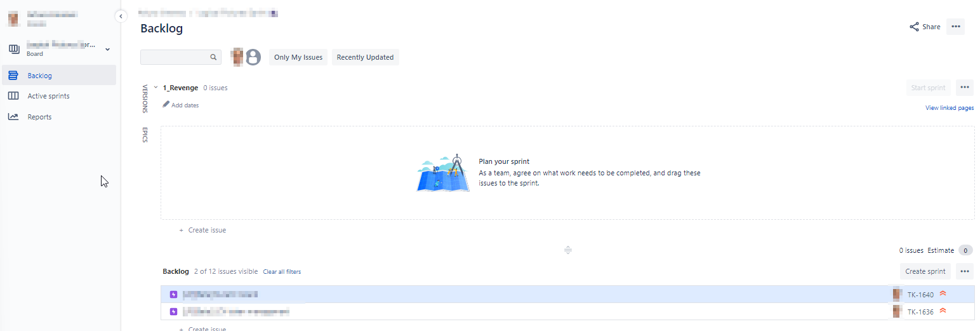Open the Backlog sidebar item
Screen dimensions: 980x331
58,75
